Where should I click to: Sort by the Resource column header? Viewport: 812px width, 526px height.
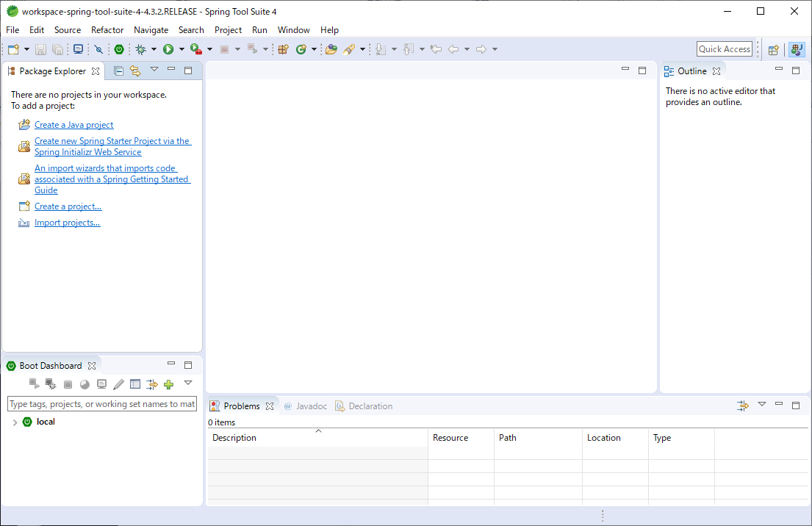click(461, 438)
